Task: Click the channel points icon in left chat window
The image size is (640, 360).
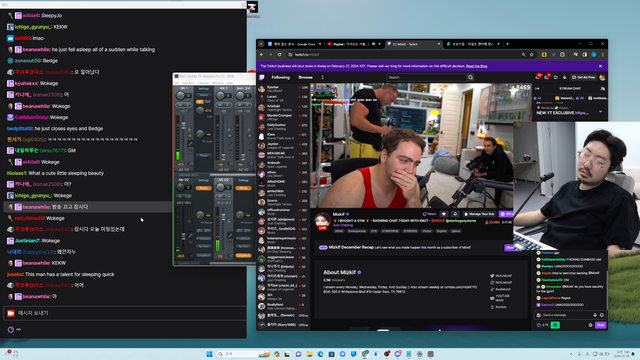Action: point(11,329)
